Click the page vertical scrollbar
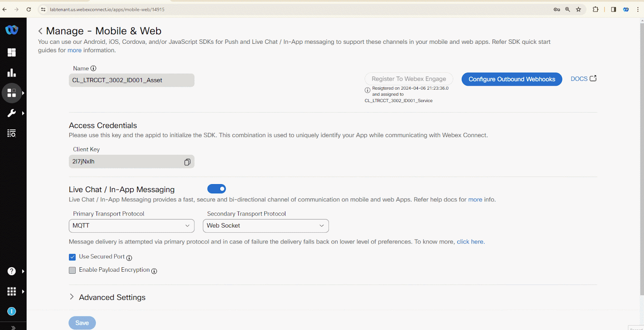The height and width of the screenshot is (330, 644). [x=642, y=159]
